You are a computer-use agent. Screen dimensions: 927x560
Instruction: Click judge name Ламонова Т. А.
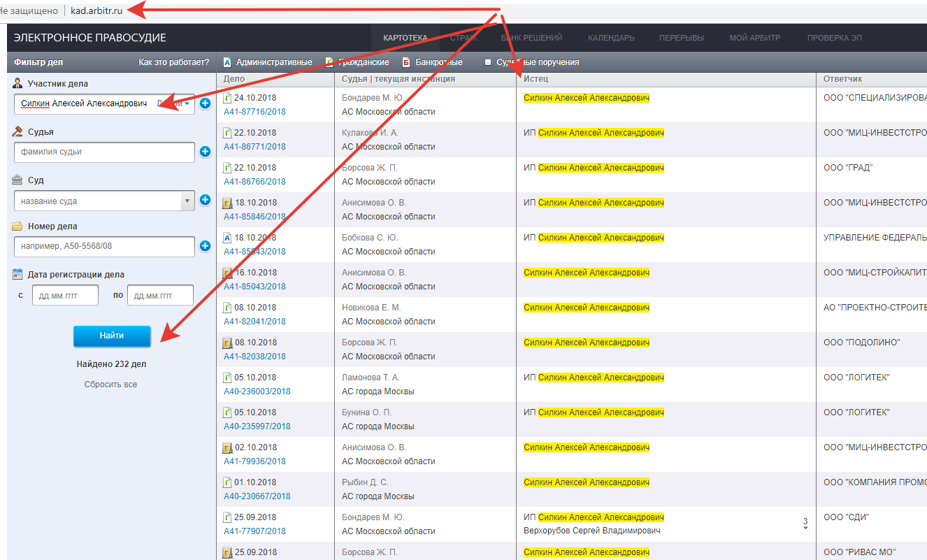coord(371,378)
